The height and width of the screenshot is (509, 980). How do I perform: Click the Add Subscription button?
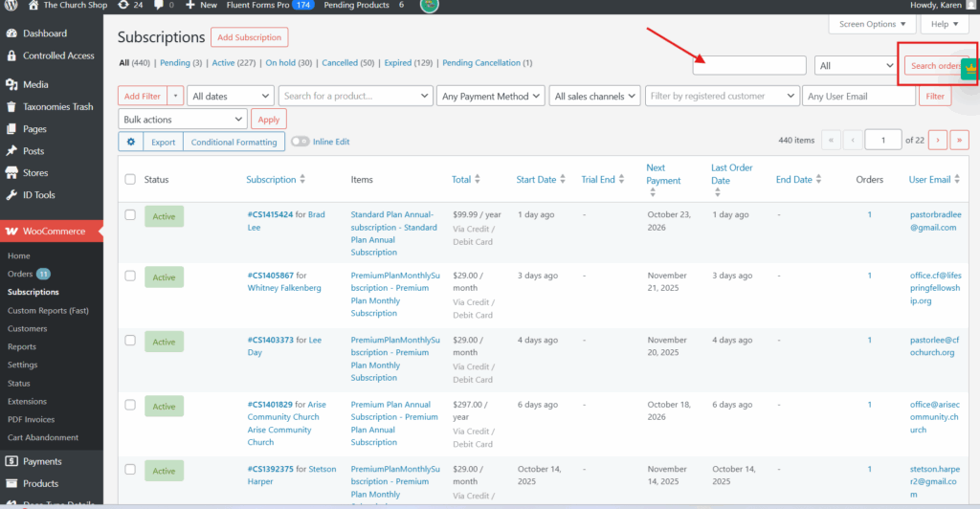(x=249, y=37)
